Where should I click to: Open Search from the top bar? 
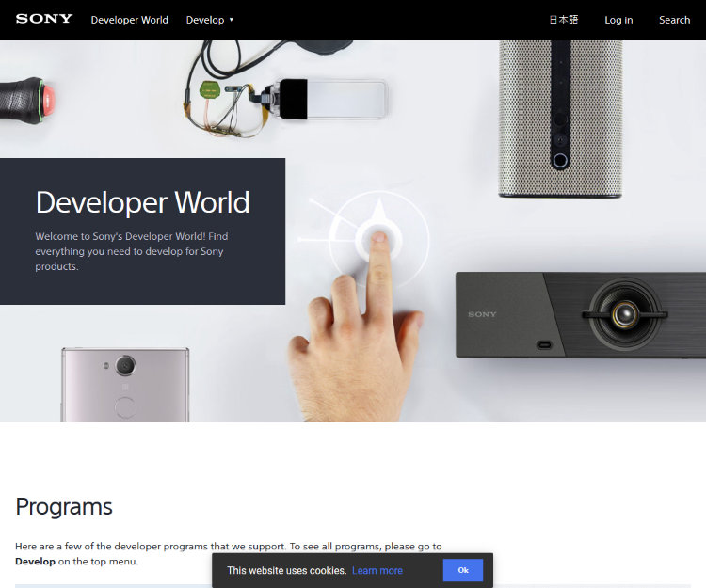674,20
